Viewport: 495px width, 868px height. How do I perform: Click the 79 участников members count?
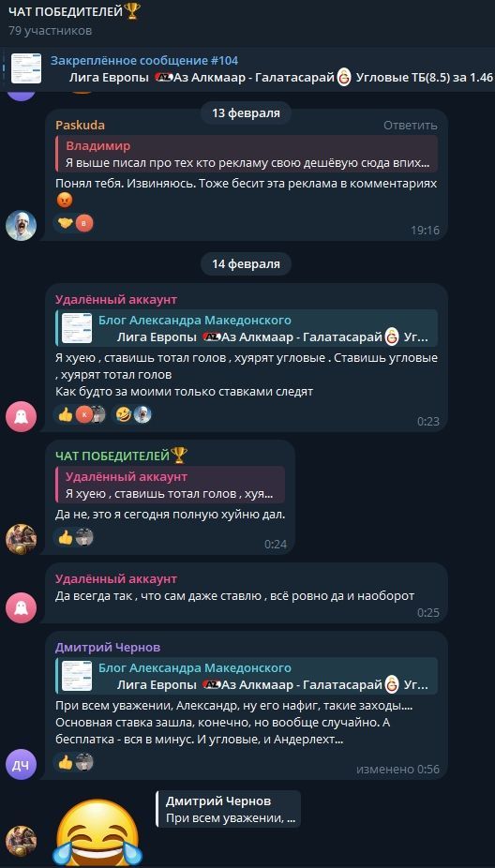51,30
